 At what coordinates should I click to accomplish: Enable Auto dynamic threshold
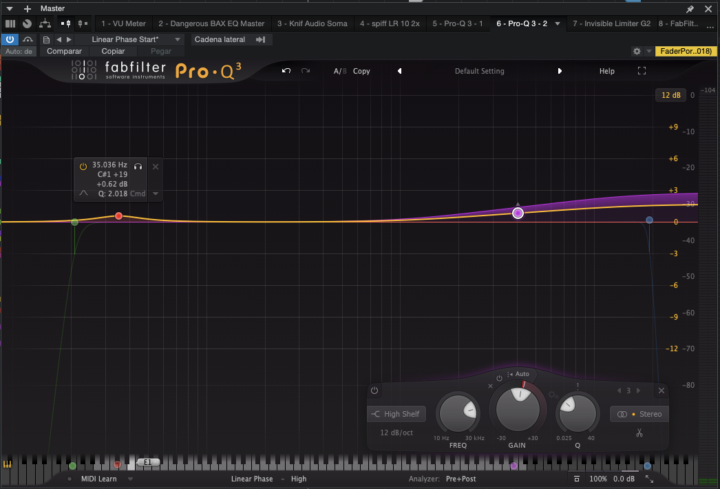pyautogui.click(x=518, y=374)
